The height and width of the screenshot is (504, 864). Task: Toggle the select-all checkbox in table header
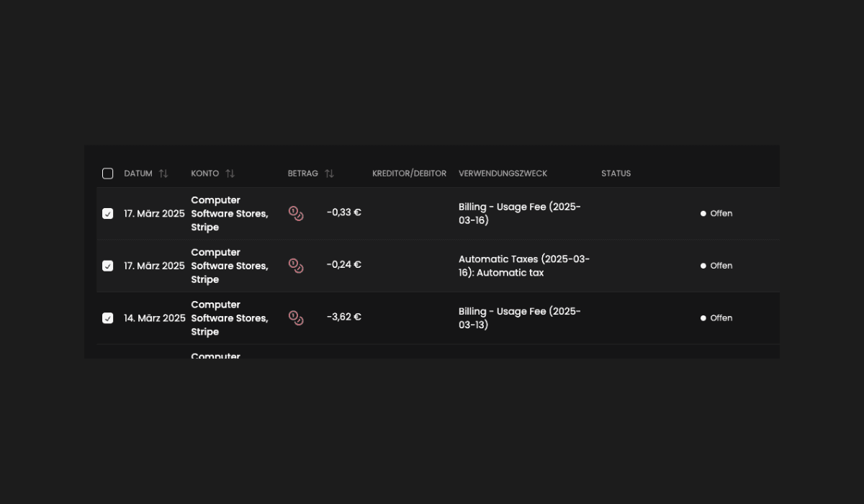(108, 174)
